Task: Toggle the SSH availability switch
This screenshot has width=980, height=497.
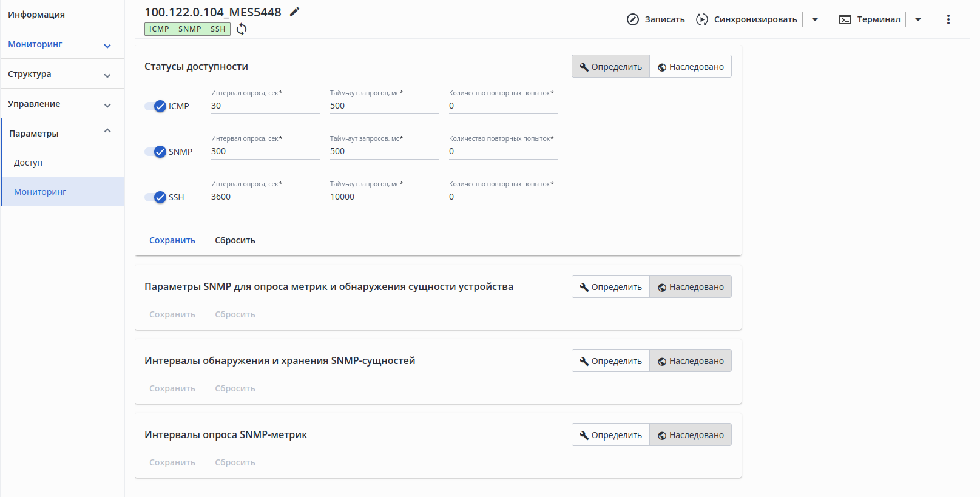Action: 156,197
